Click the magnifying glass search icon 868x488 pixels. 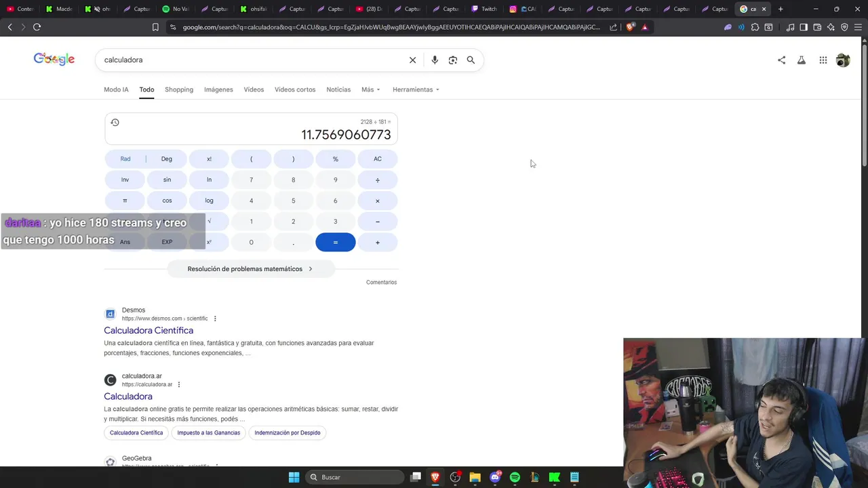coord(471,60)
